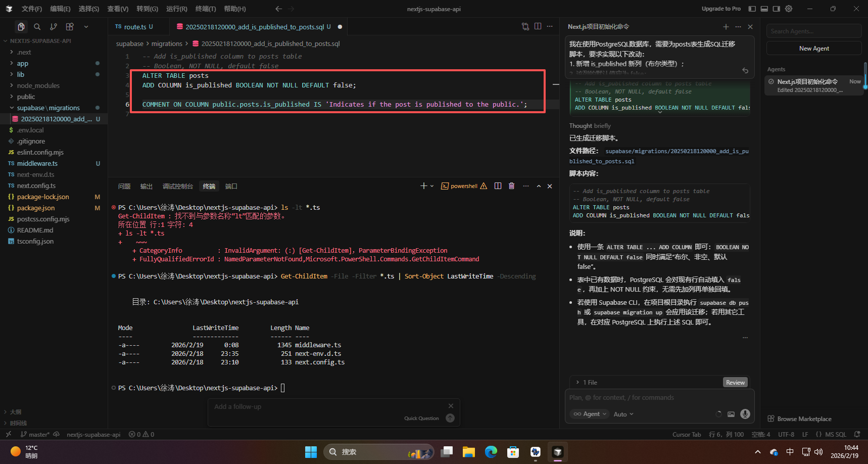868x464 pixels.
Task: Open Windows Start button in the taskbar
Action: click(311, 452)
